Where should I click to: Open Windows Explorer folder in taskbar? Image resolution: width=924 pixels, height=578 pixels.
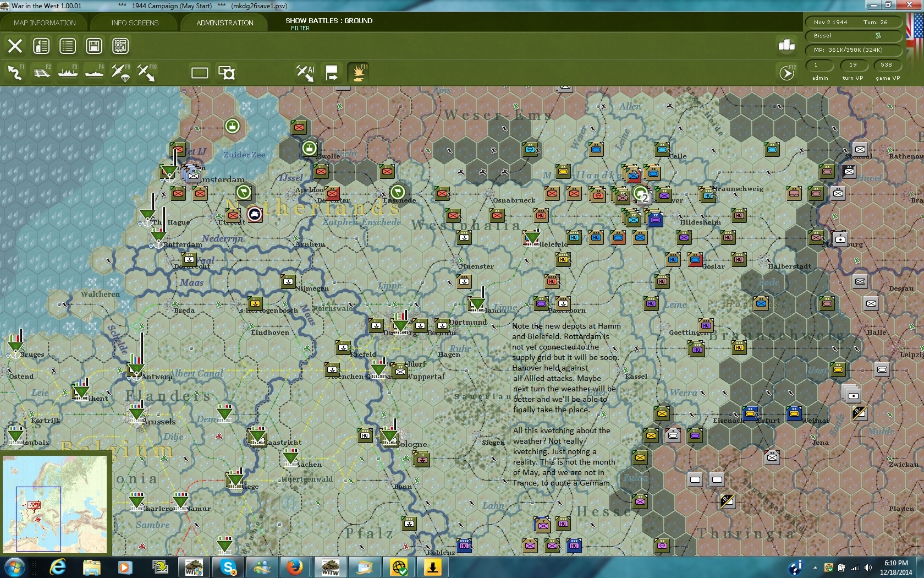(92, 567)
